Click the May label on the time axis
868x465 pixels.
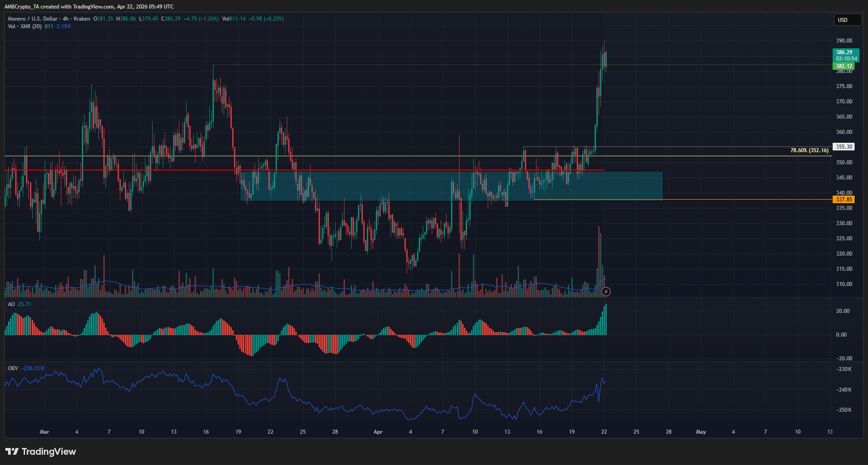pos(701,432)
